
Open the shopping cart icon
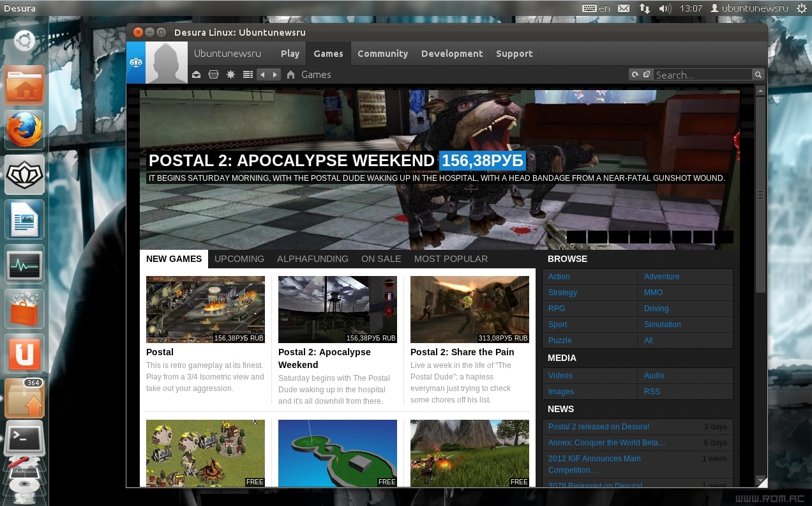[x=214, y=75]
